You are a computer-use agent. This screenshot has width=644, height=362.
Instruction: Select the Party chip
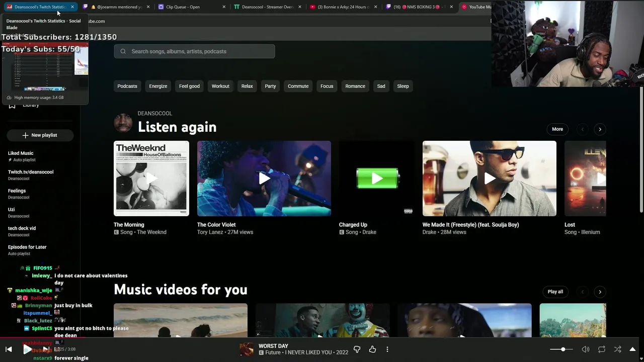[x=270, y=86]
